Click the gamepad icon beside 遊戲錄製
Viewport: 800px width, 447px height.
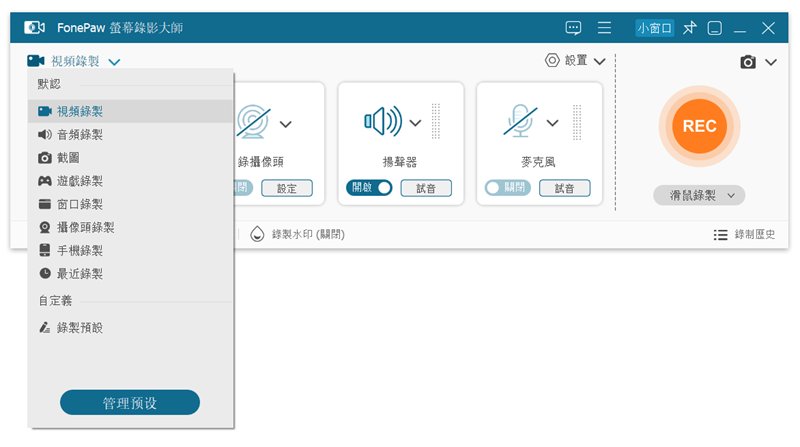click(45, 181)
